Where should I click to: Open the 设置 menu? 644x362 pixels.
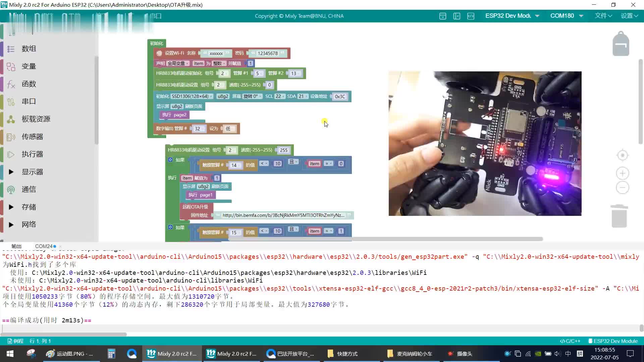coord(629,16)
